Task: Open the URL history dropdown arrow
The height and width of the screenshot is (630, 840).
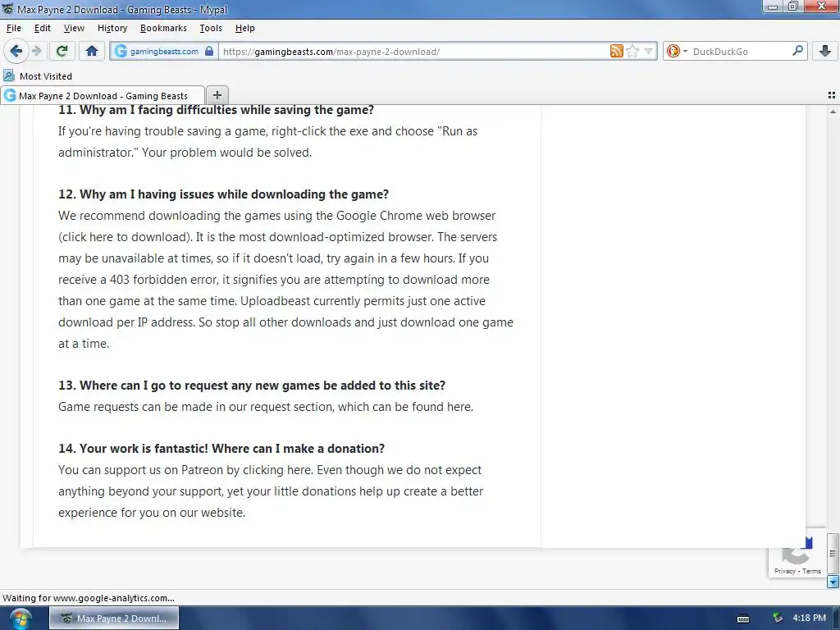Action: [x=648, y=52]
